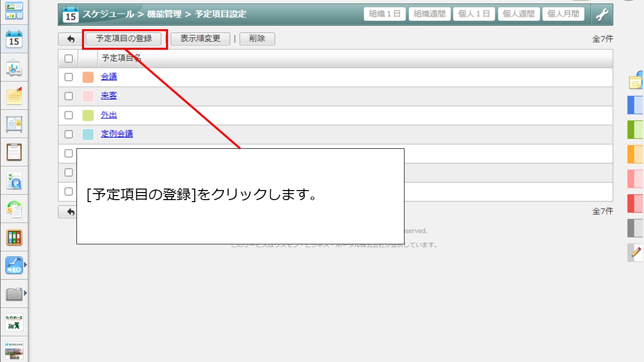Open the bulletin board icon in sidebar

[14, 124]
